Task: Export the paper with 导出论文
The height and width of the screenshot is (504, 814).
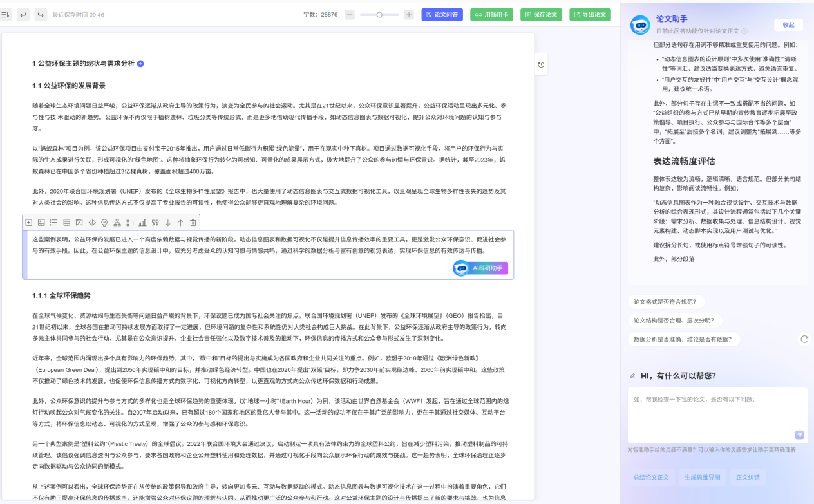Action: coord(590,14)
